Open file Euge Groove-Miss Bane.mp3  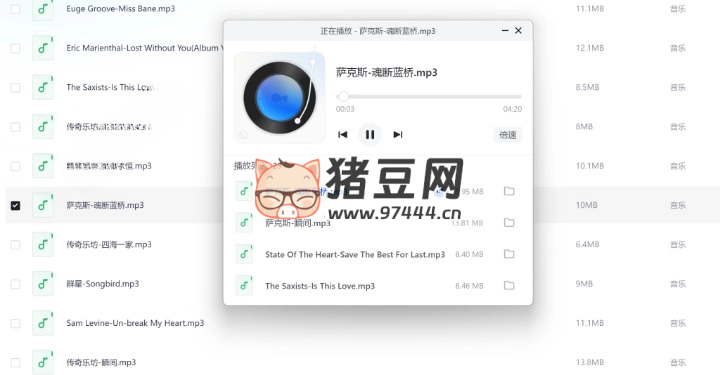pyautogui.click(x=121, y=9)
